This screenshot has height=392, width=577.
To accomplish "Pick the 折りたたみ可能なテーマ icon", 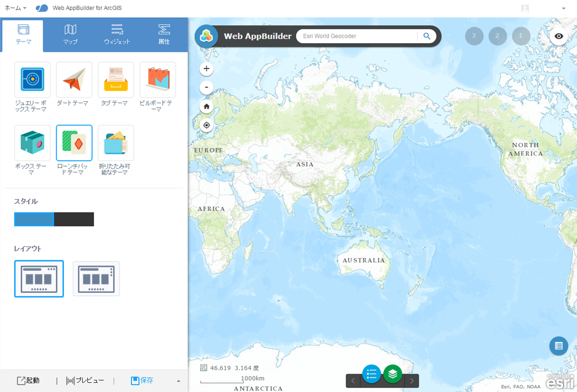I will [116, 143].
